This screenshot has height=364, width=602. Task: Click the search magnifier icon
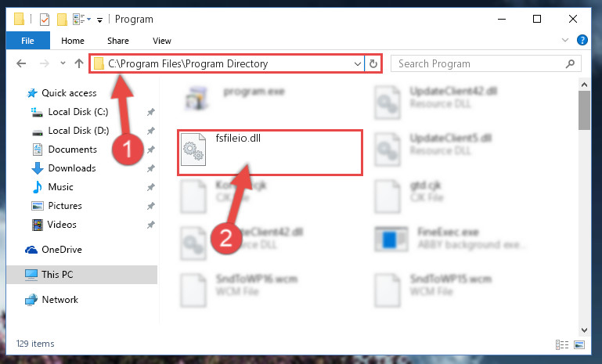(570, 63)
